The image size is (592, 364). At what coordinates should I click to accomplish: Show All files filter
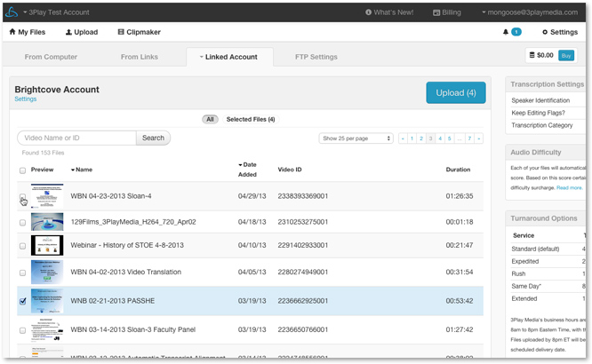(x=210, y=120)
